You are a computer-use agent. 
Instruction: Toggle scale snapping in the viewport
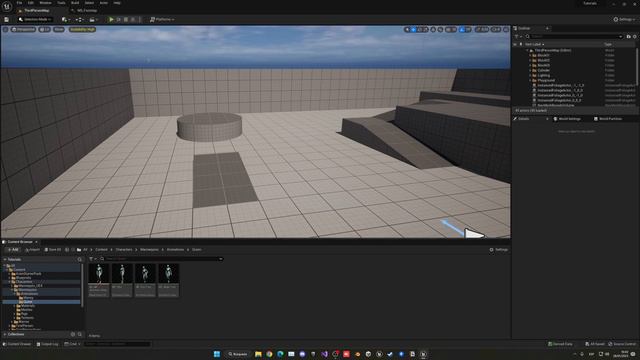point(478,29)
